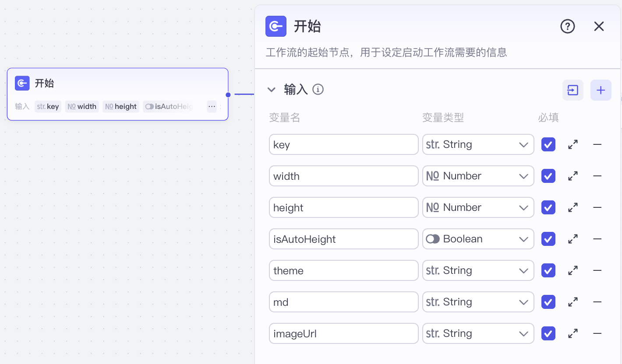Collapse the 输入 section
The image size is (622, 364).
pos(272,89)
